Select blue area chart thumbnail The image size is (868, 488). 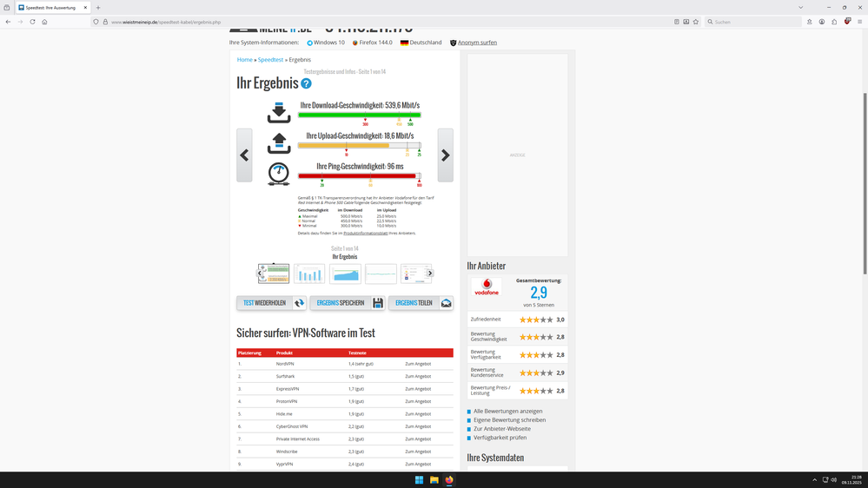[345, 274]
